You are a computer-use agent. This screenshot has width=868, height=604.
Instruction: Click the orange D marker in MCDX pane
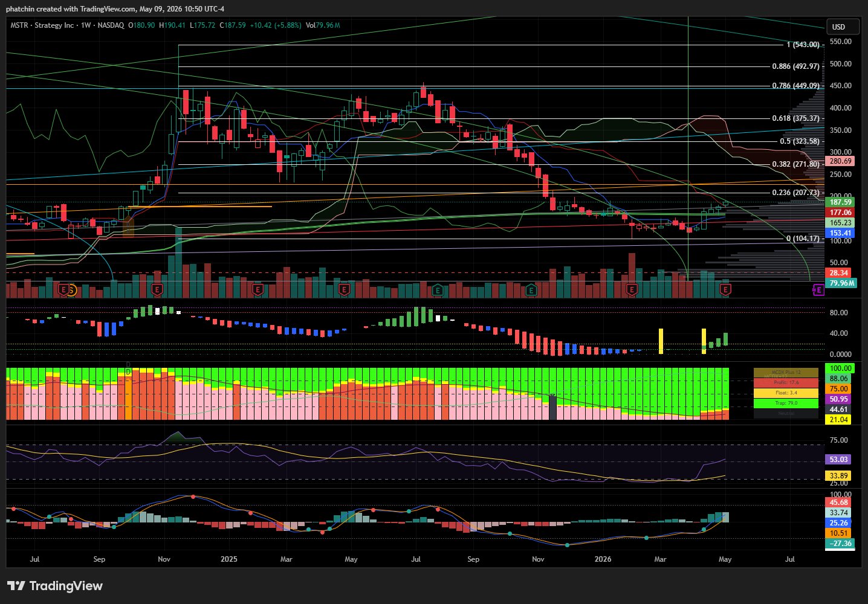click(x=128, y=372)
